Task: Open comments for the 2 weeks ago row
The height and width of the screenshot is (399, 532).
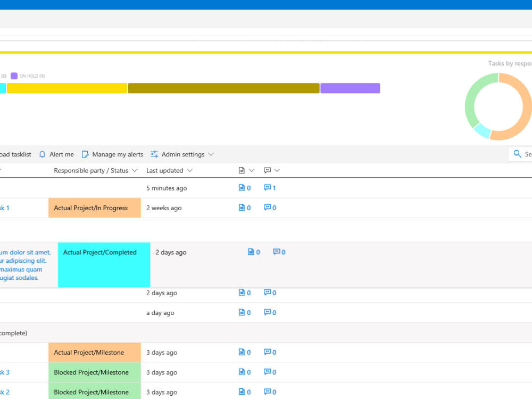Action: [x=270, y=207]
